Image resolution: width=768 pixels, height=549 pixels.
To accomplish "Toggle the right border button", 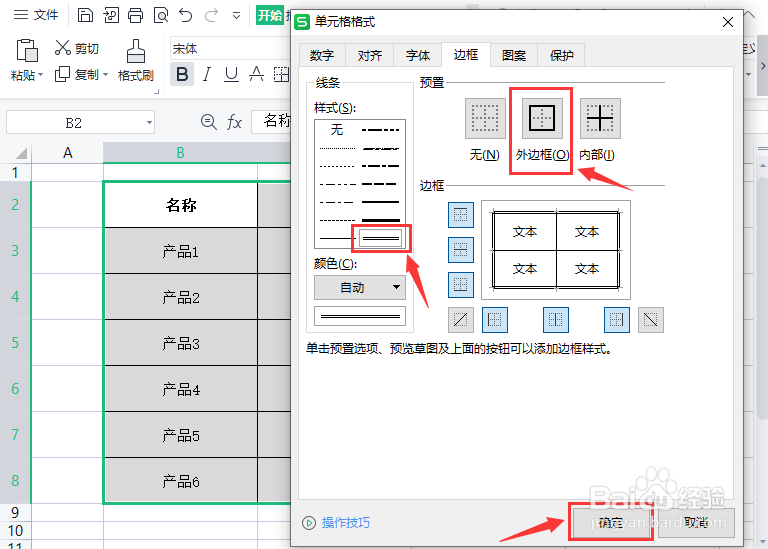I will [617, 320].
